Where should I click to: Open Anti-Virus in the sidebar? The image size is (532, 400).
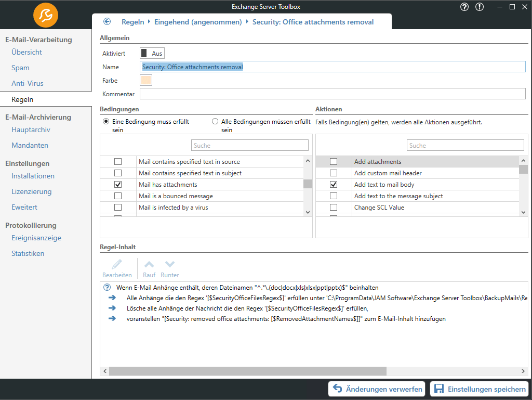pos(28,84)
